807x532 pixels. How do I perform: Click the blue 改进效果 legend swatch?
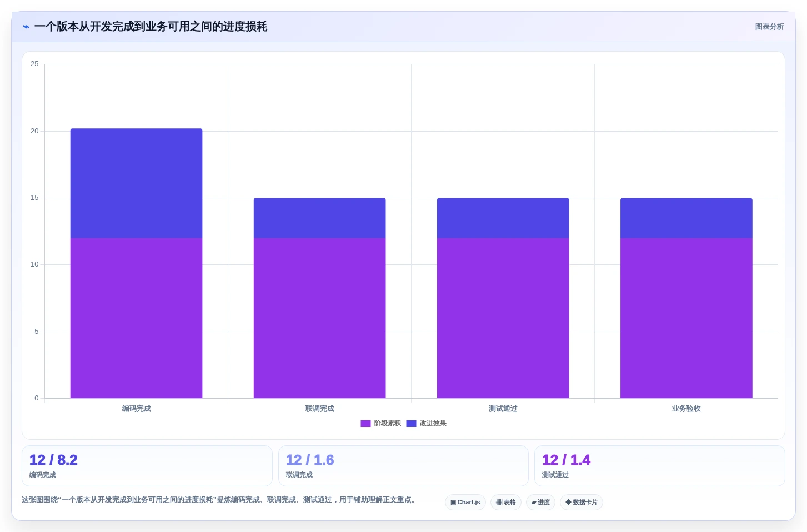(411, 424)
